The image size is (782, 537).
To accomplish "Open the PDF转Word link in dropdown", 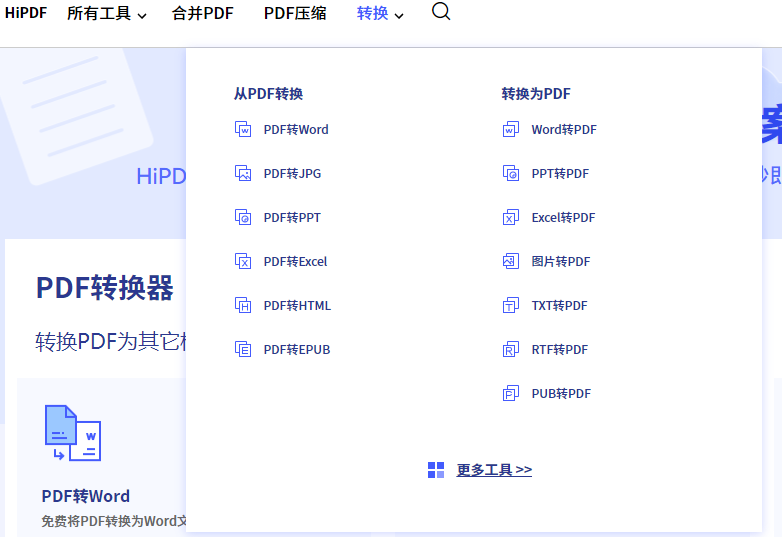I will pos(296,130).
